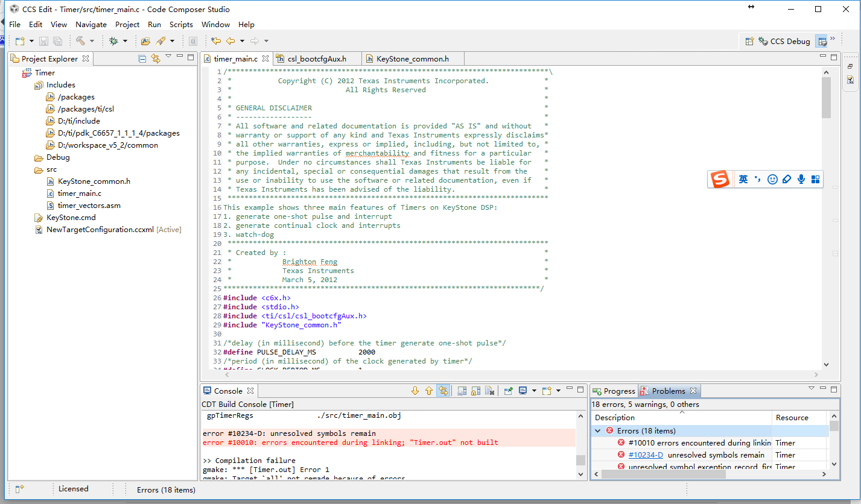Switch to csl_bootcfgAux.h editor tab
861x504 pixels.
316,58
